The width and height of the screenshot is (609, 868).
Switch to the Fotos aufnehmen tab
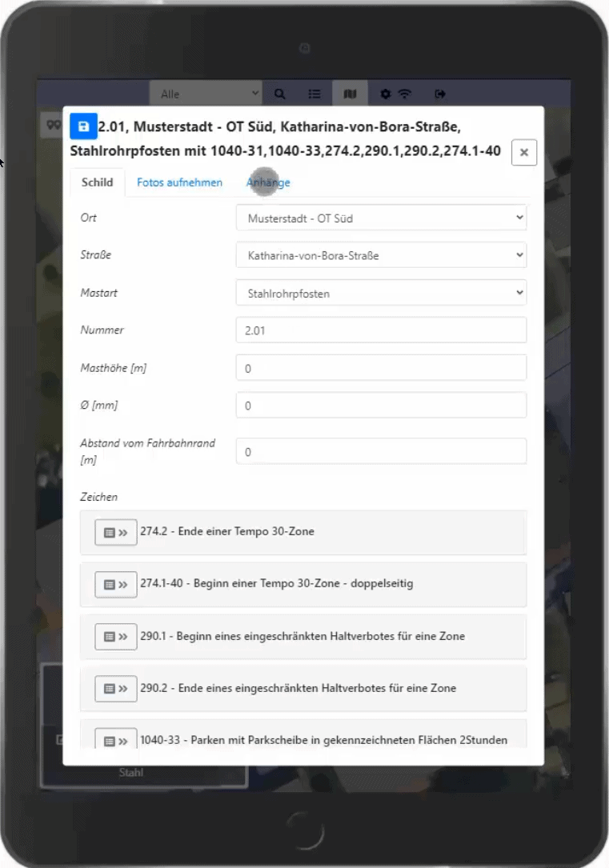(179, 182)
